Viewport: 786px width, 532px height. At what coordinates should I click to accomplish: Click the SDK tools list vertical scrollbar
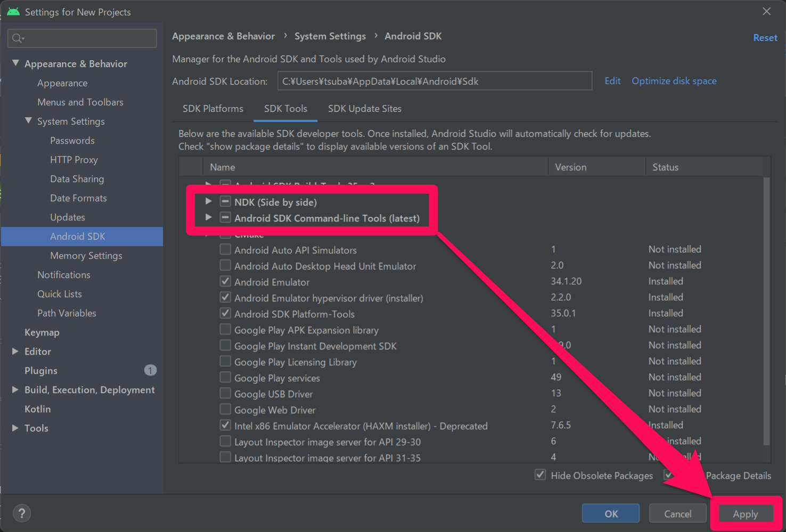(x=766, y=312)
